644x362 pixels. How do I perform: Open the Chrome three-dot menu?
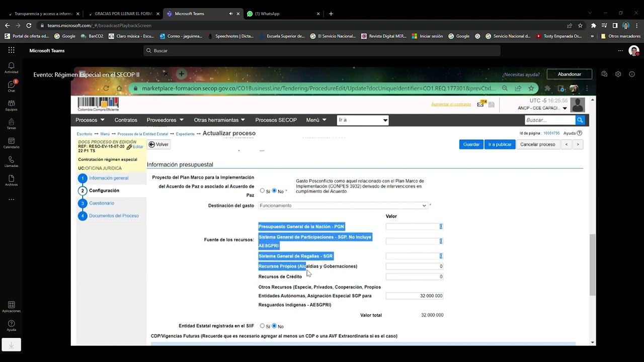click(x=636, y=26)
